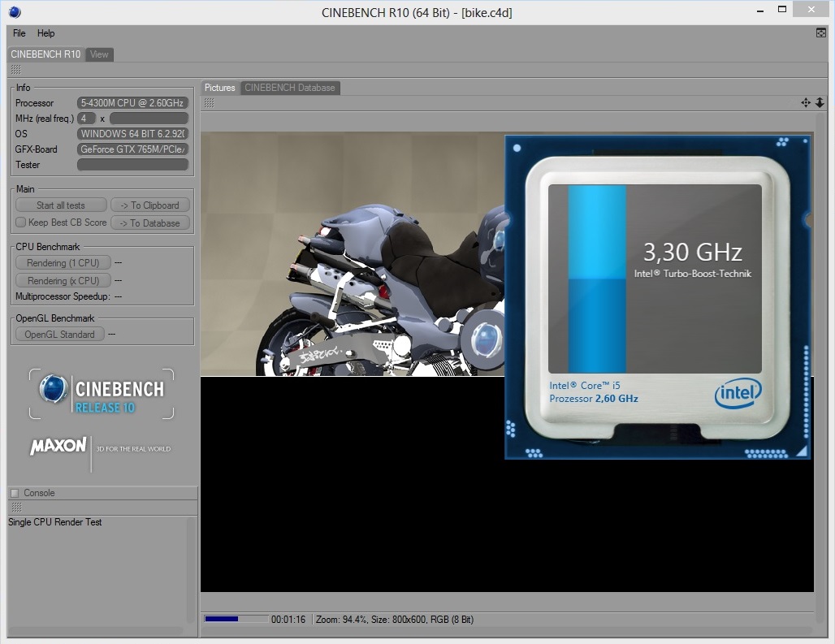Image resolution: width=835 pixels, height=644 pixels.
Task: Enable the Keep Best CB Score checkbox
Action: pyautogui.click(x=21, y=222)
